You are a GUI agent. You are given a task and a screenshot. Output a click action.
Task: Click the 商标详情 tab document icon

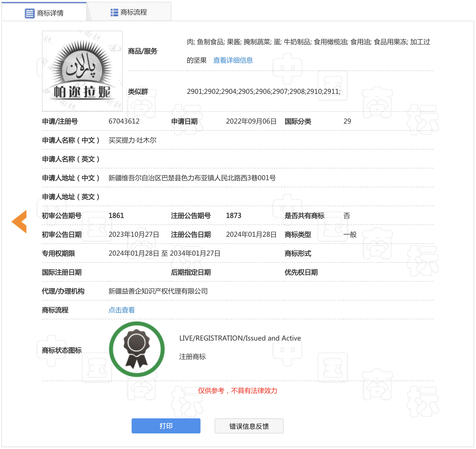(29, 13)
